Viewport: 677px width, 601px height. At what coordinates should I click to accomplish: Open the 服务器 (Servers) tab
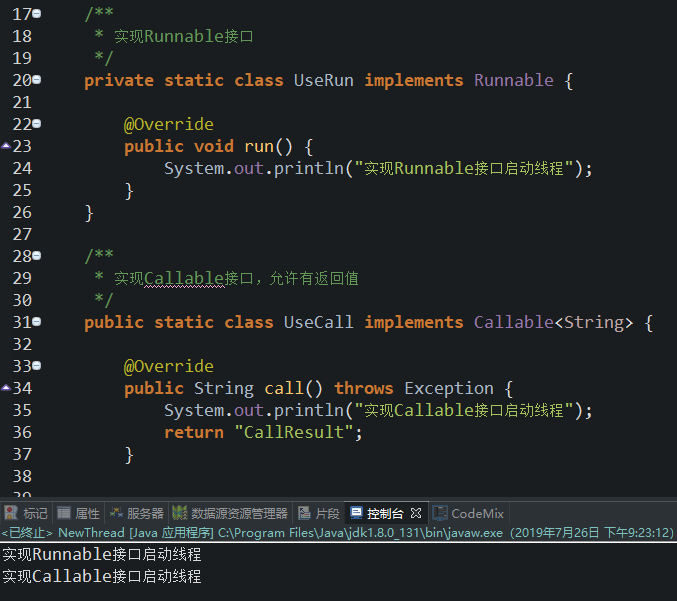[136, 513]
